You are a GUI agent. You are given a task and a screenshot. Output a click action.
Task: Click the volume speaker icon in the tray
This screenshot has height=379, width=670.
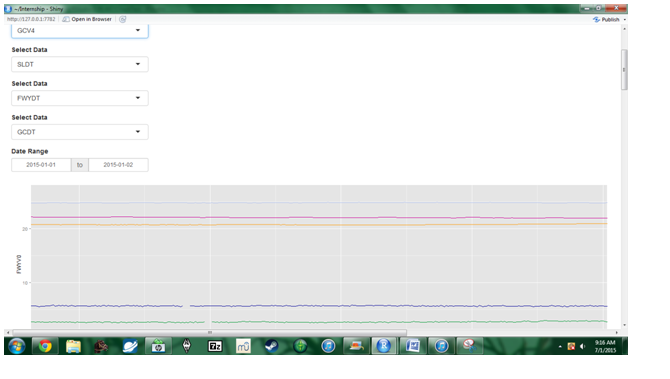pos(582,347)
